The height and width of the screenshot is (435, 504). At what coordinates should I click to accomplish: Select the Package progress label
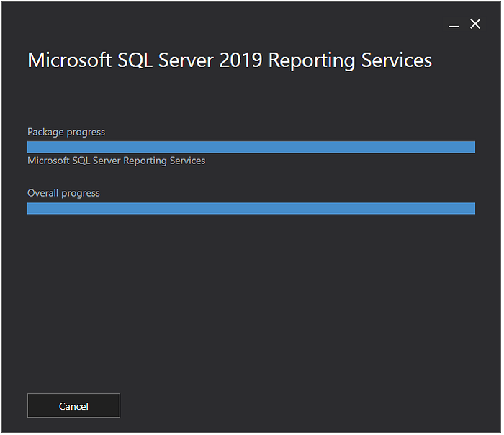point(66,132)
